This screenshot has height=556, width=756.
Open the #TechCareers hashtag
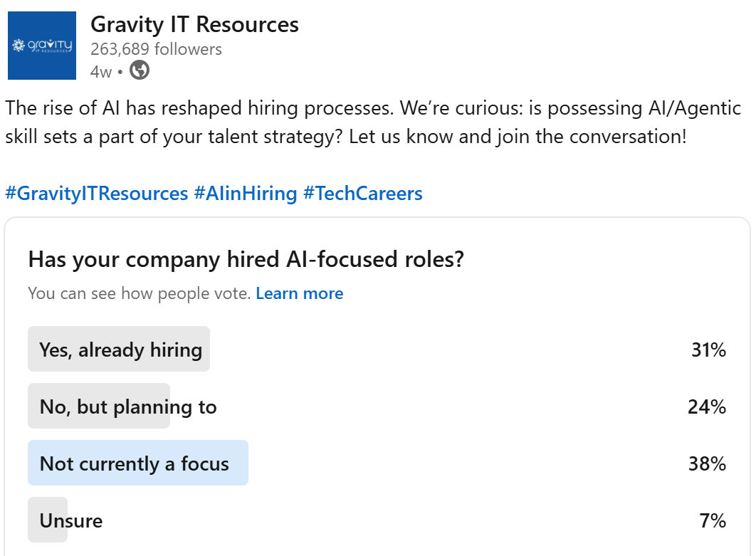(362, 193)
